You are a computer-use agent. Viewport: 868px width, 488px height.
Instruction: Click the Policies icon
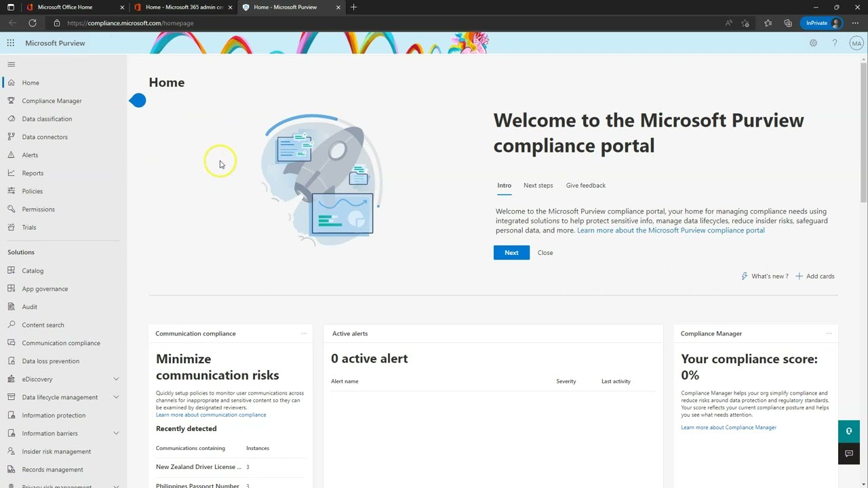(x=11, y=191)
